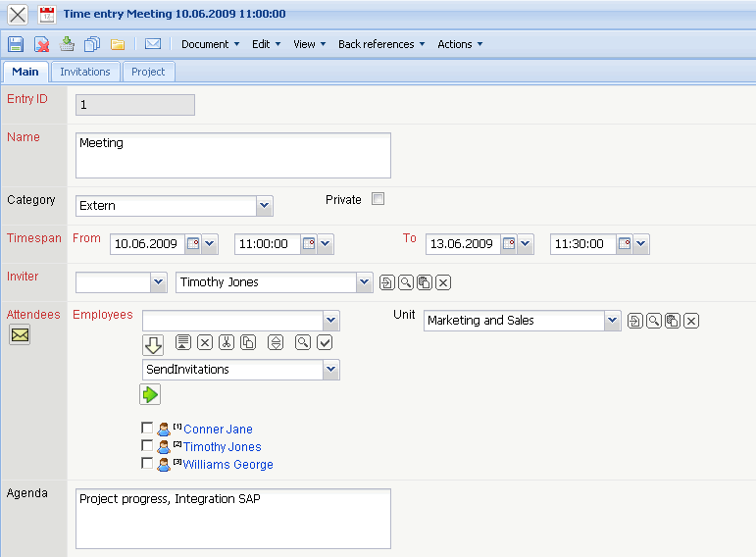The image size is (756, 557).
Task: Open the SendInvitations dropdown list
Action: point(331,370)
